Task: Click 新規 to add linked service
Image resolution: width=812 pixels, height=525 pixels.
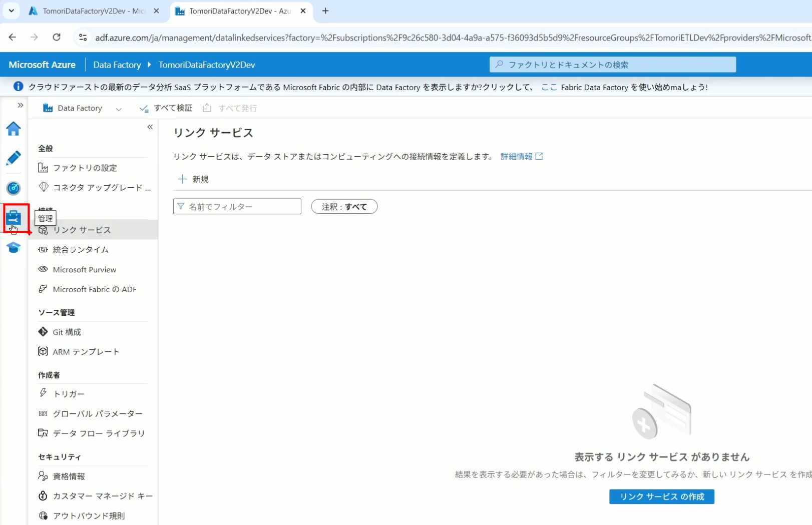Action: click(194, 179)
